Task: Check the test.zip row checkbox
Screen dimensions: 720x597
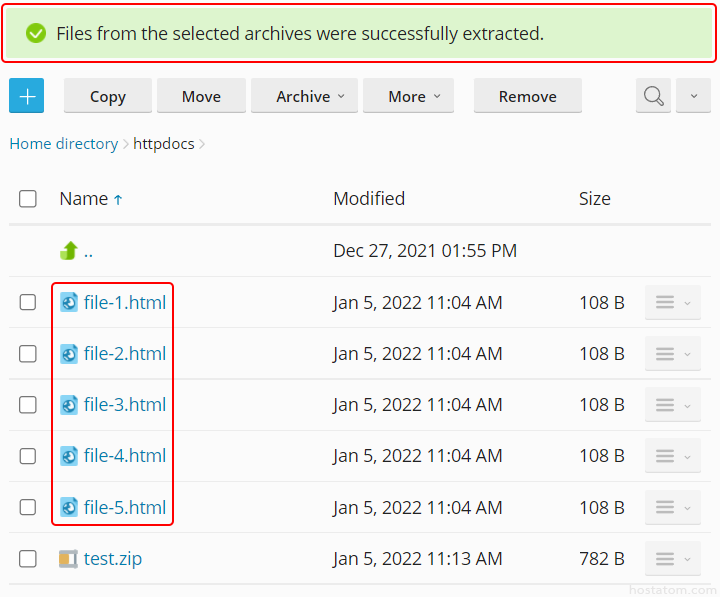Action: pyautogui.click(x=28, y=559)
